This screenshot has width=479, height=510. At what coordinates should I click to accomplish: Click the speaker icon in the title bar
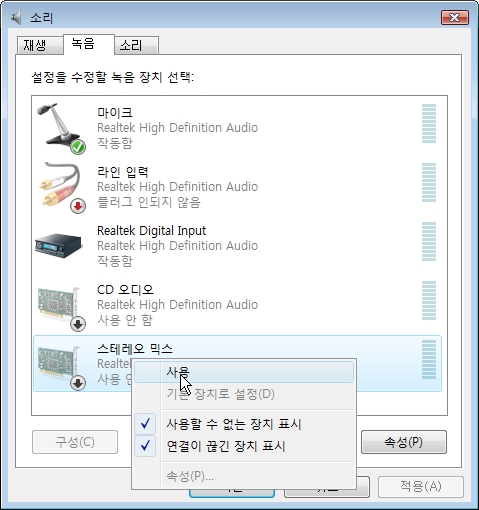[16, 17]
